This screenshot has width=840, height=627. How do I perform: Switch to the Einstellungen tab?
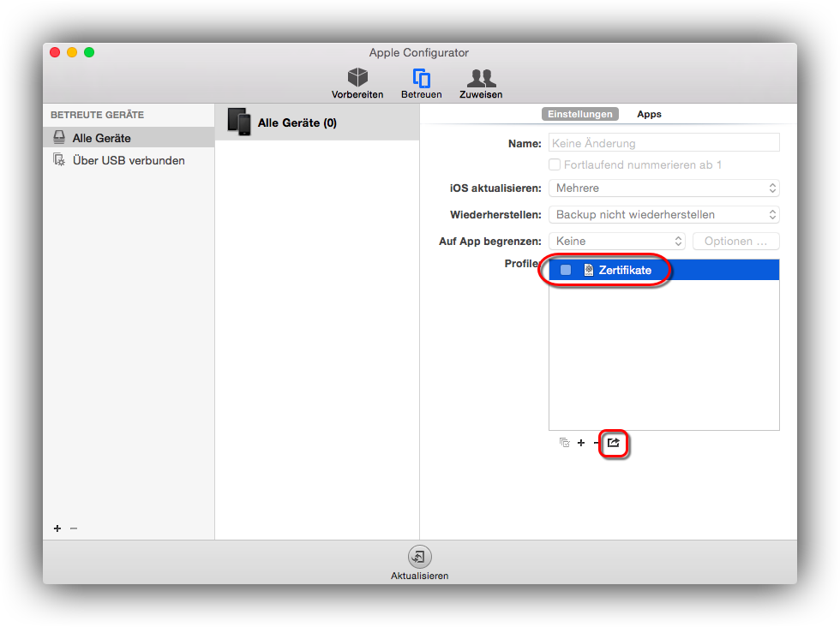pyautogui.click(x=580, y=114)
